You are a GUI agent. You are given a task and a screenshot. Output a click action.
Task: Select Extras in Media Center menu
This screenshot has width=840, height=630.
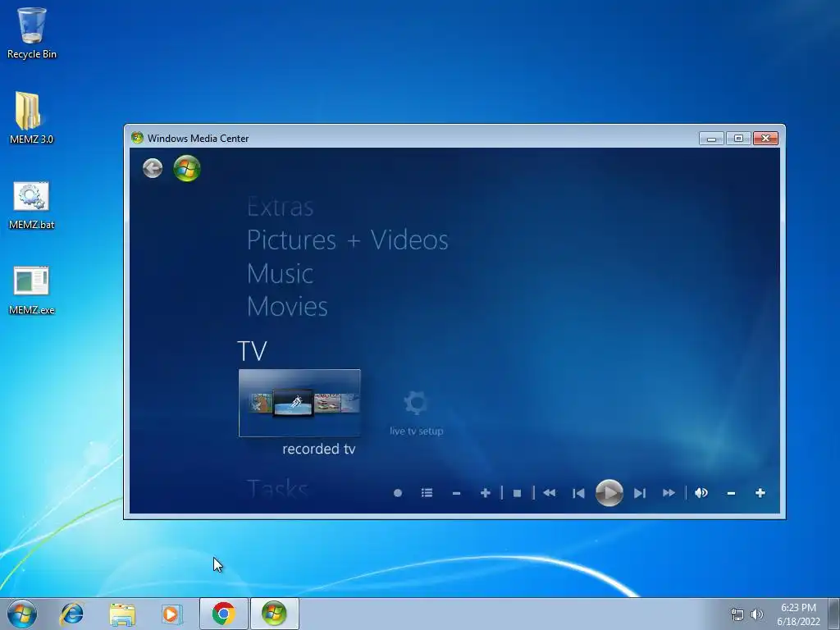281,207
